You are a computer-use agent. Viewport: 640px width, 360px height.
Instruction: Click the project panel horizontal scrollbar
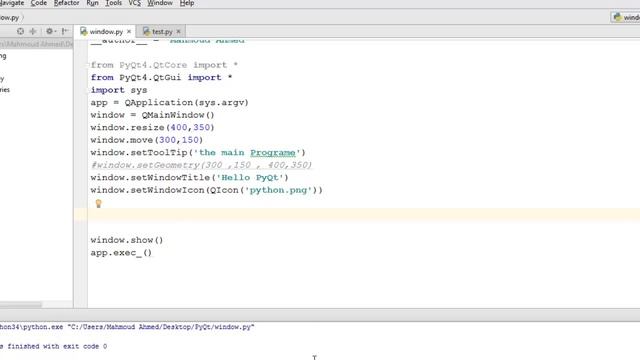20,305
